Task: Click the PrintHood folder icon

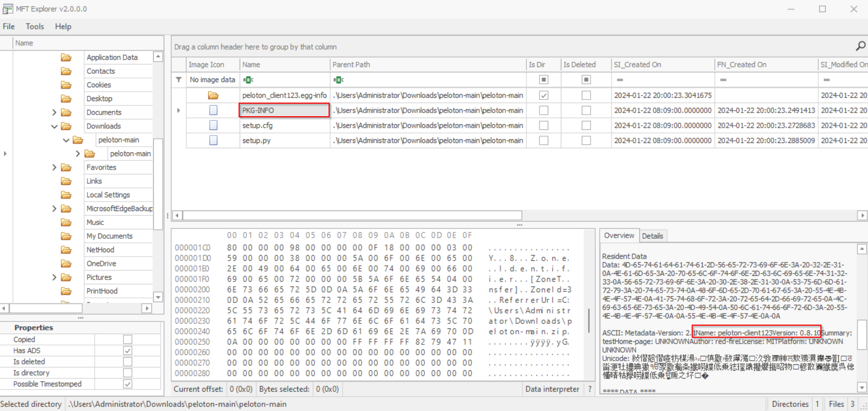Action: [x=66, y=291]
